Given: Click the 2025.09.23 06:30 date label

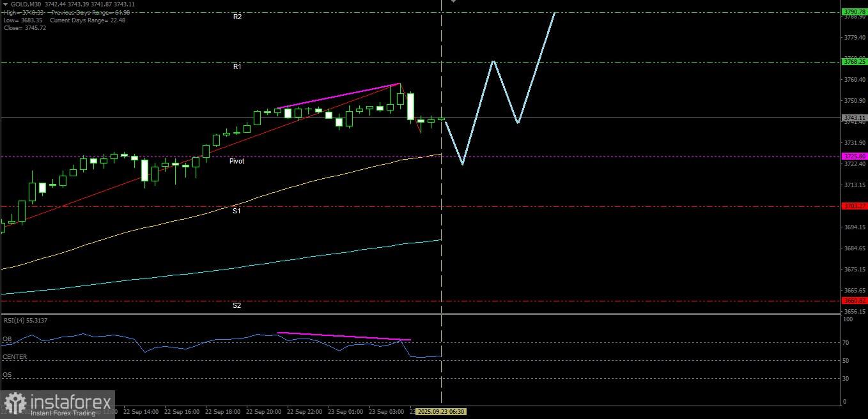Looking at the screenshot, I should coord(441,412).
